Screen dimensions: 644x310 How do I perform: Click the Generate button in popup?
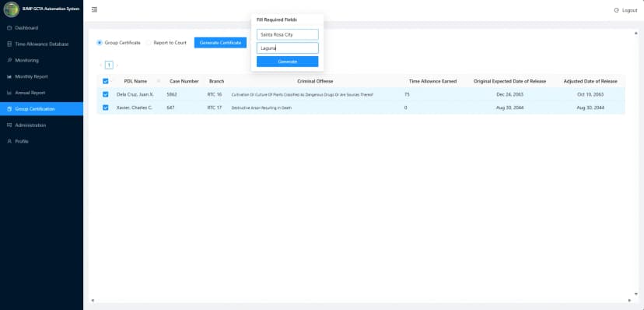coord(288,62)
